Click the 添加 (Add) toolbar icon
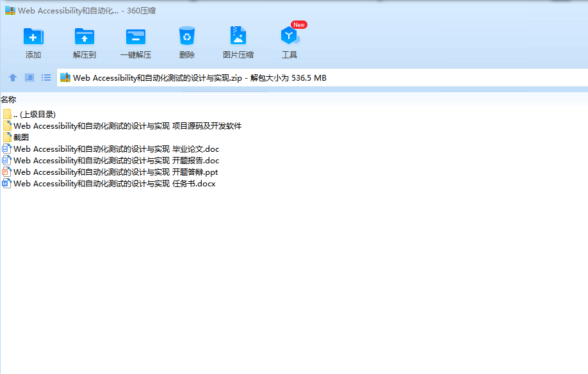This screenshot has width=588, height=374. tap(33, 37)
